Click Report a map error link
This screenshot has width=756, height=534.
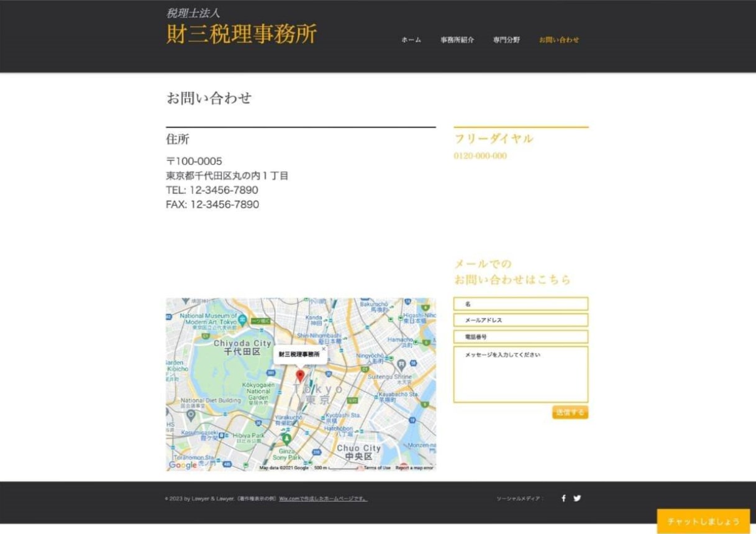point(414,467)
